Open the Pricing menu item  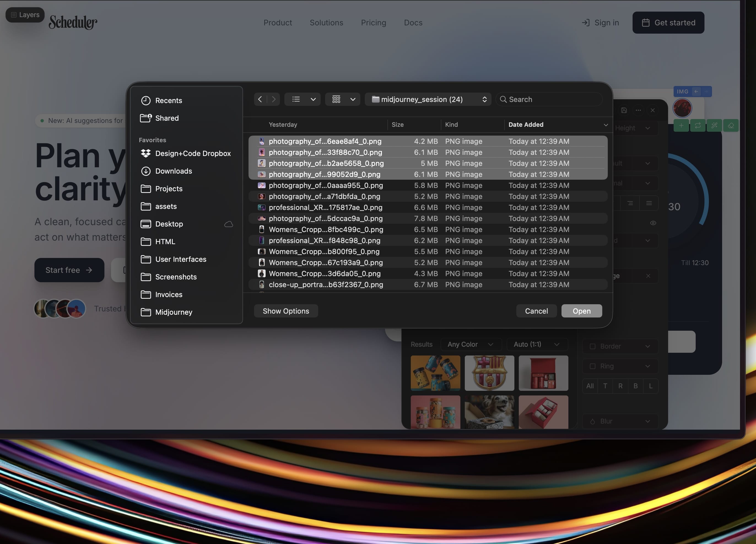(x=373, y=23)
